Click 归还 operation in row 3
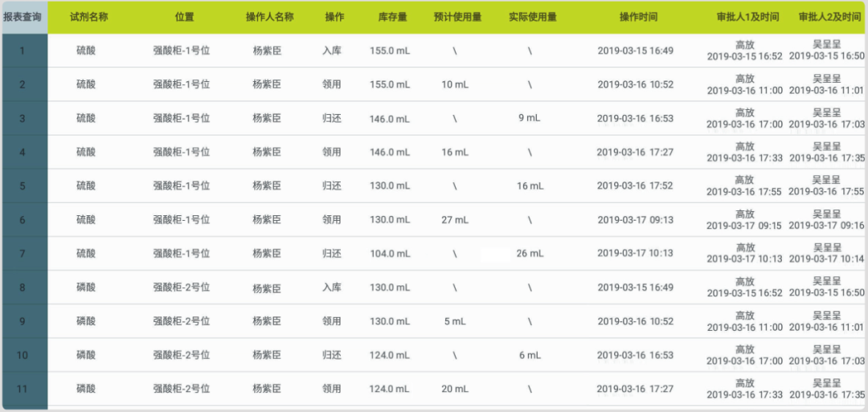The height and width of the screenshot is (412, 868). pyautogui.click(x=332, y=118)
